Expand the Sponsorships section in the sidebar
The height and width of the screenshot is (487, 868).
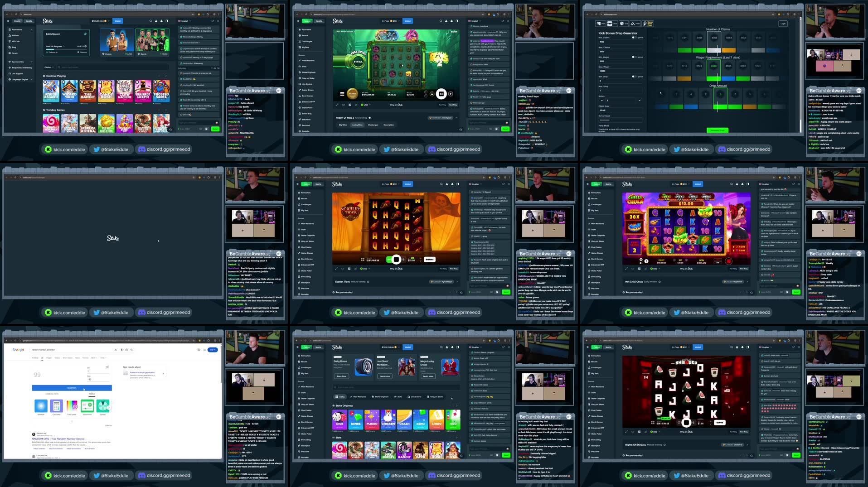pyautogui.click(x=18, y=62)
